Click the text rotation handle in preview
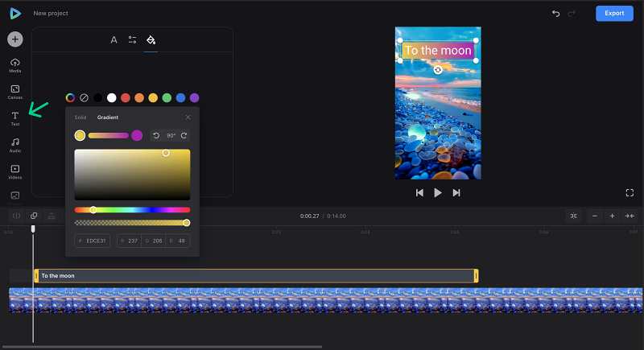This screenshot has height=350, width=644. pyautogui.click(x=438, y=70)
